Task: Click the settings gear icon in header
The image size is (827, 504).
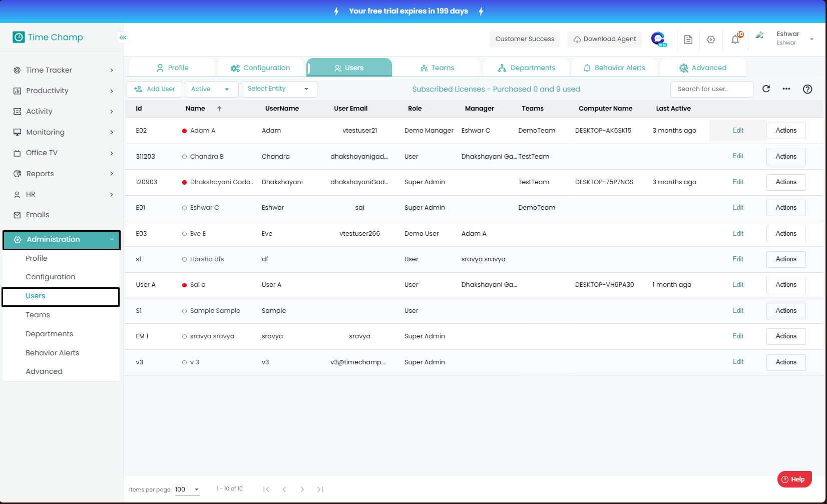Action: tap(711, 40)
